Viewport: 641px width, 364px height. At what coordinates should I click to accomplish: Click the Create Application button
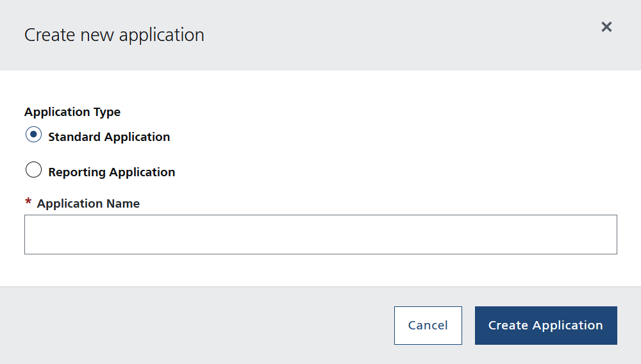[x=545, y=326]
